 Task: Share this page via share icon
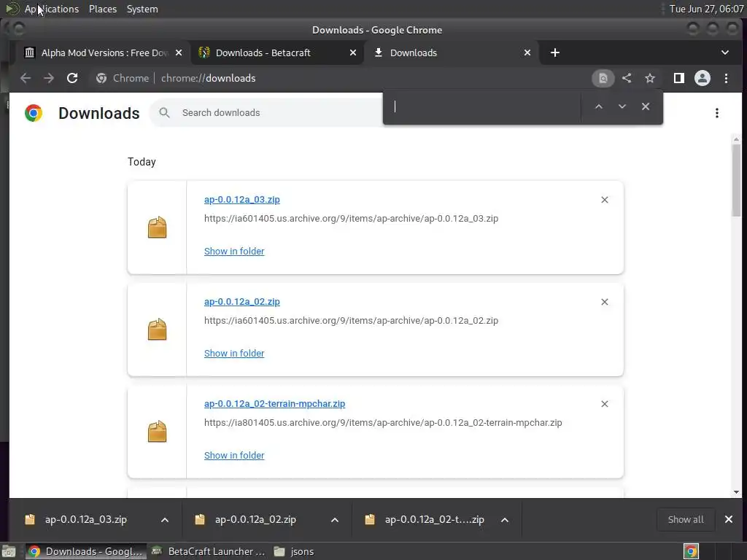[627, 78]
